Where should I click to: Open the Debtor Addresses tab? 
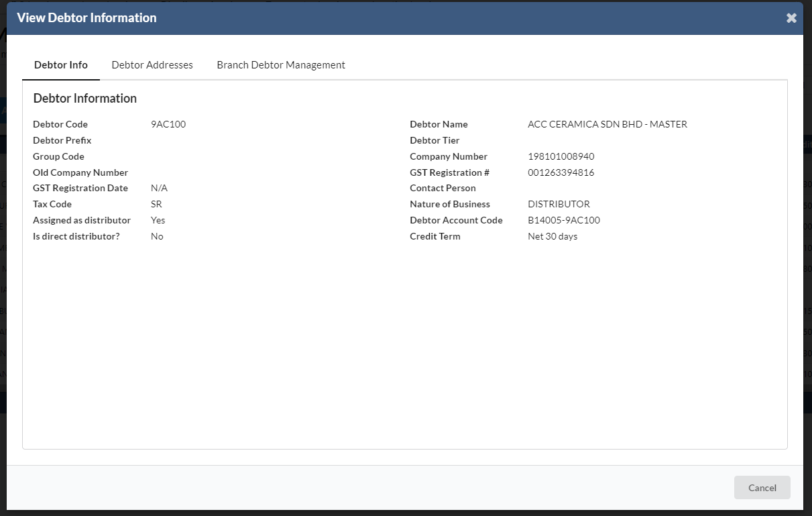(152, 65)
